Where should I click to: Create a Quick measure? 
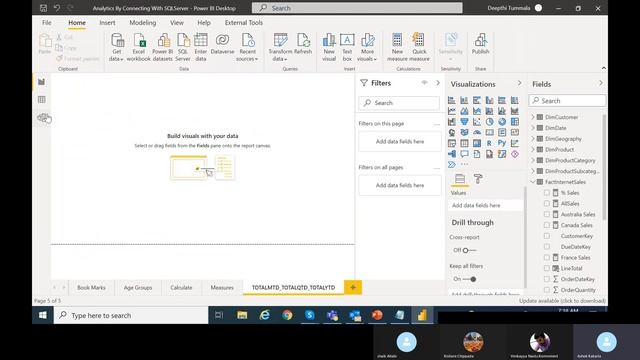419,47
